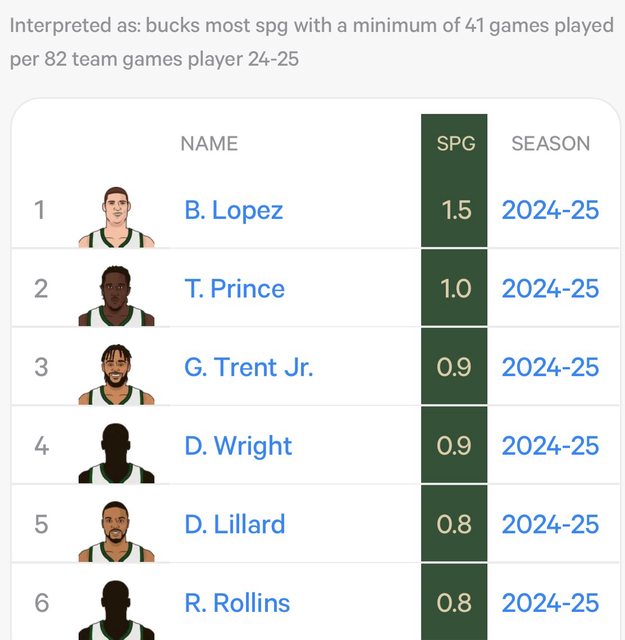Click R. Rollins silhouette avatar

tap(116, 608)
